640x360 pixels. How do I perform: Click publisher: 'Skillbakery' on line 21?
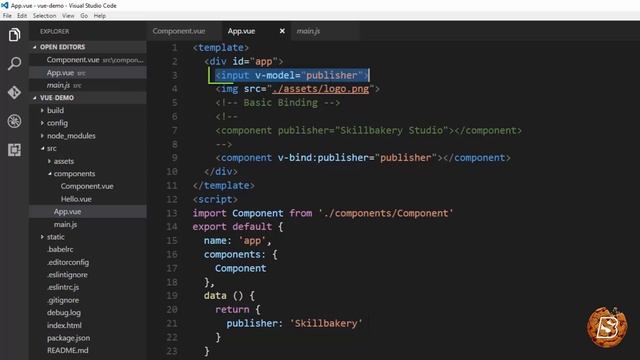pos(294,323)
